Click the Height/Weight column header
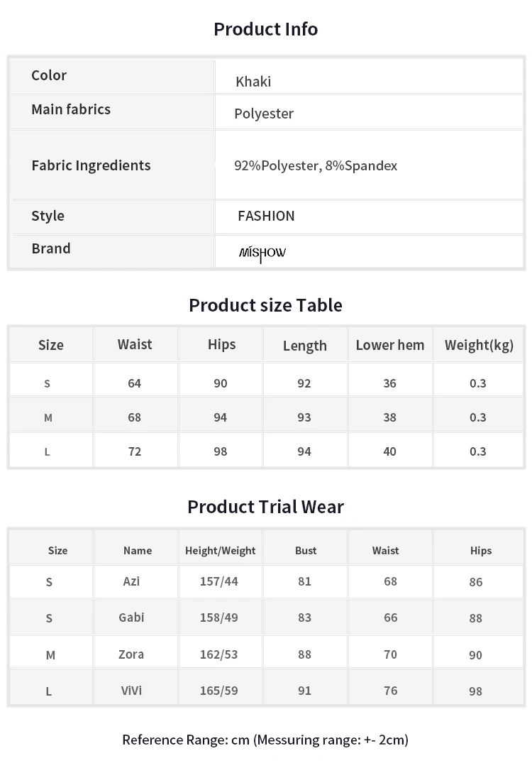 pos(220,551)
